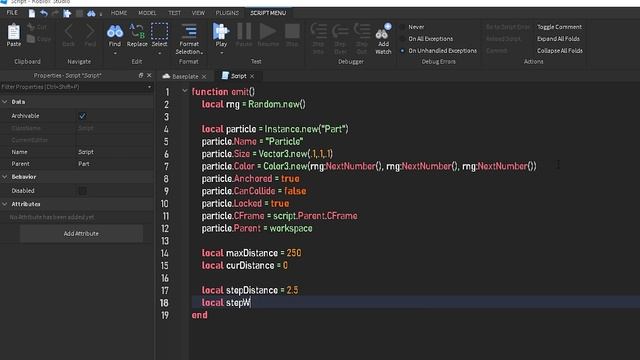The height and width of the screenshot is (360, 640).
Task: Switch to the PLUGINS ribbon tab
Action: tap(227, 13)
